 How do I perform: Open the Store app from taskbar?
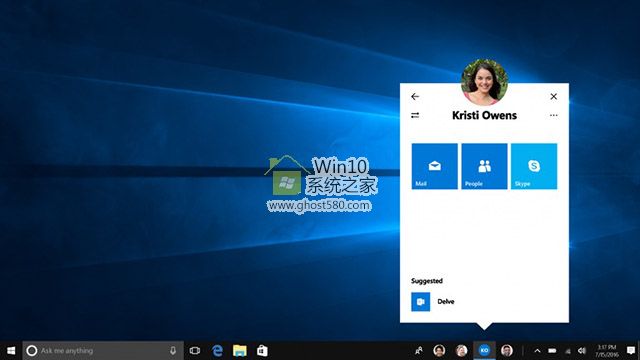coord(262,351)
